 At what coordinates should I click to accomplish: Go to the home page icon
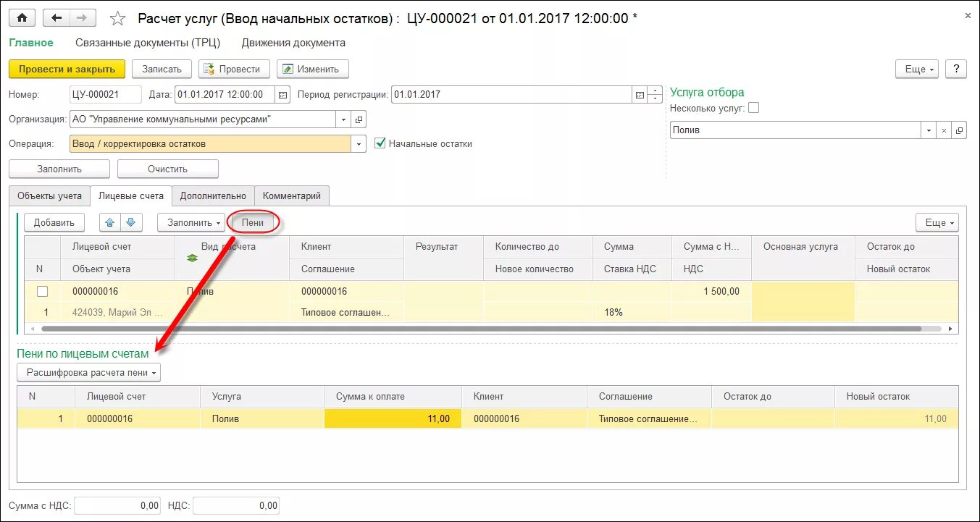coord(22,18)
